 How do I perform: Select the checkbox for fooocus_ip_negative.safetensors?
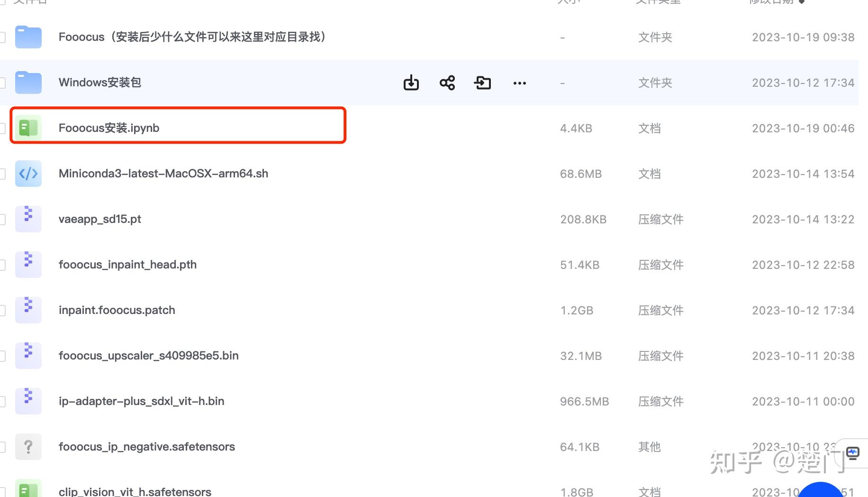(x=2, y=447)
